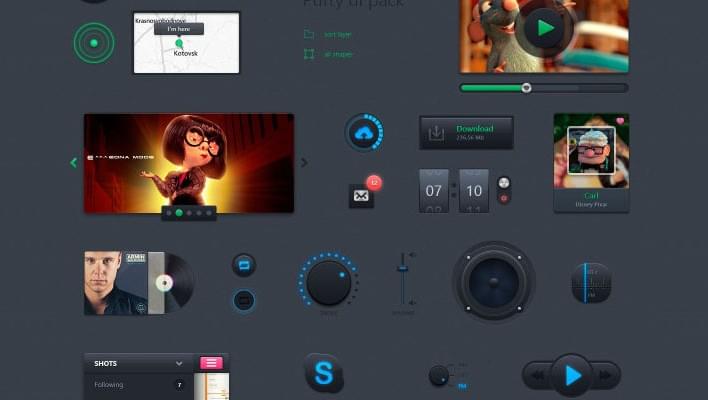Click the fast forward button

click(x=605, y=375)
